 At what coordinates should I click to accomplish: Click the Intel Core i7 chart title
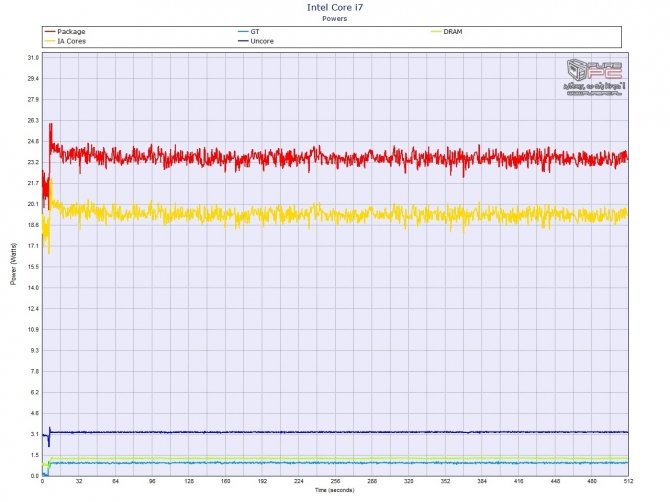pos(335,8)
